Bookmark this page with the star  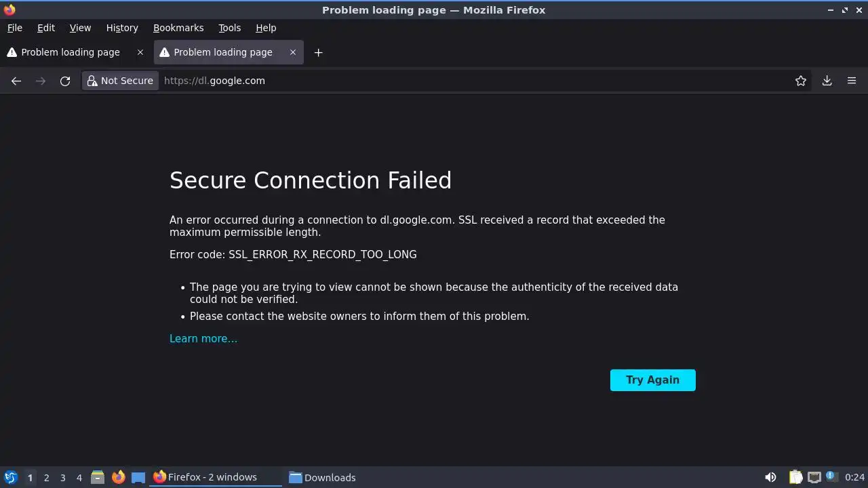pyautogui.click(x=801, y=81)
